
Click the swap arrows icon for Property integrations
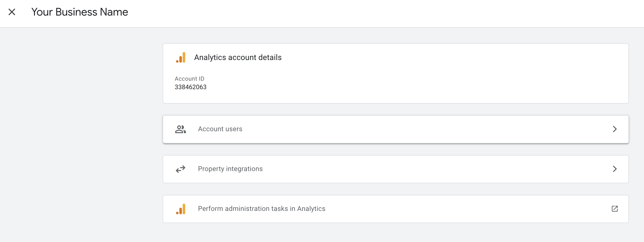(180, 169)
